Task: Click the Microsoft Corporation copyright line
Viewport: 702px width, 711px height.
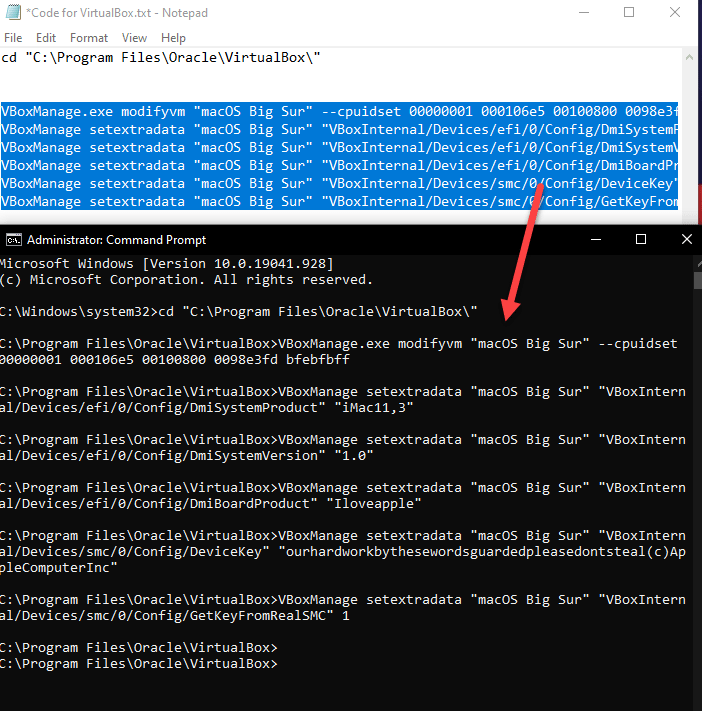Action: coord(186,280)
